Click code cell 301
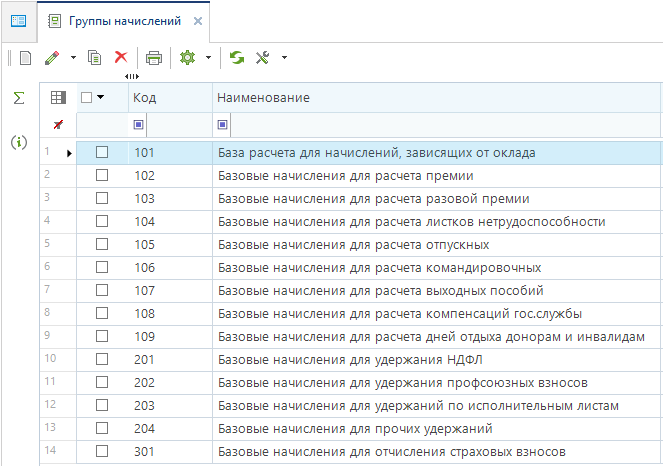 pos(170,452)
